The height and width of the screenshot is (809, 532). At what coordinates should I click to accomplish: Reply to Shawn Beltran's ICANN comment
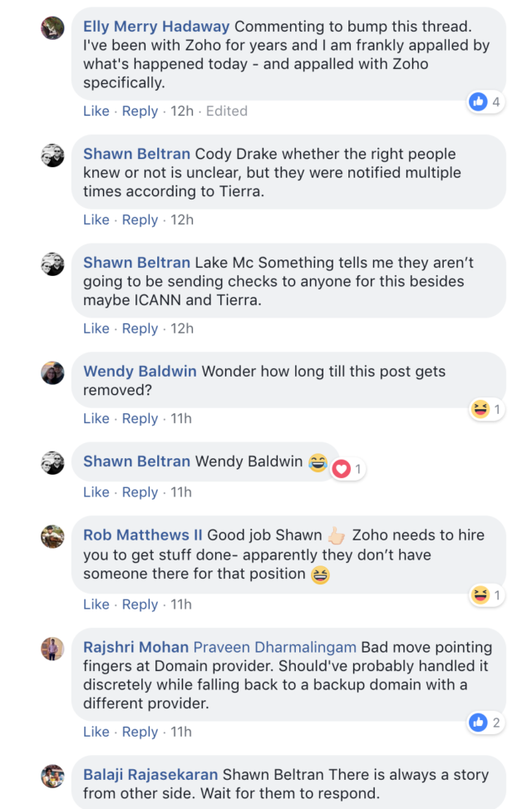click(x=140, y=328)
